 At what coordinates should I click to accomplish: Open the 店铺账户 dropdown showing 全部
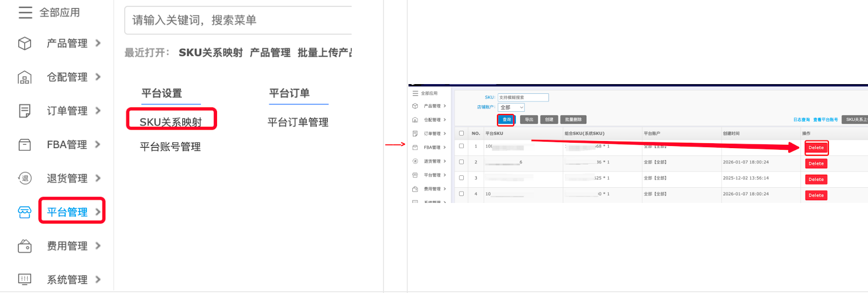pyautogui.click(x=511, y=107)
